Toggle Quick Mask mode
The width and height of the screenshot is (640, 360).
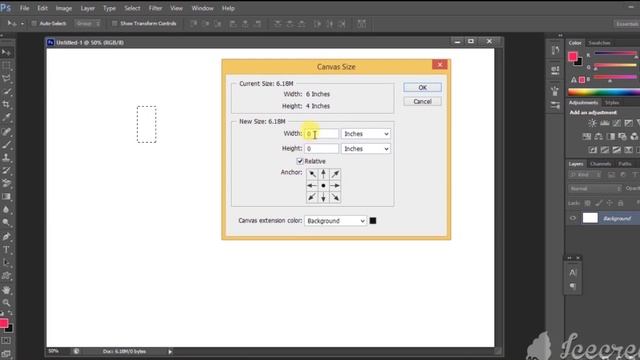click(x=6, y=340)
